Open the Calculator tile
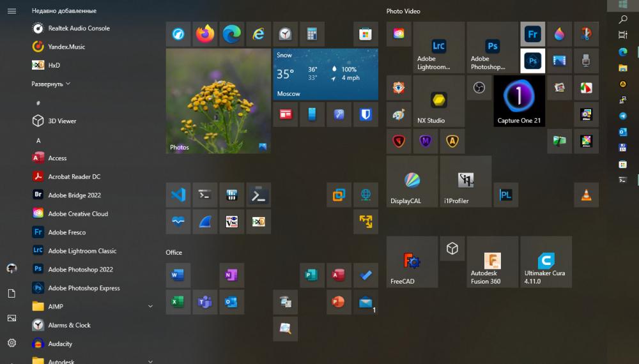Image resolution: width=639 pixels, height=364 pixels. point(312,34)
